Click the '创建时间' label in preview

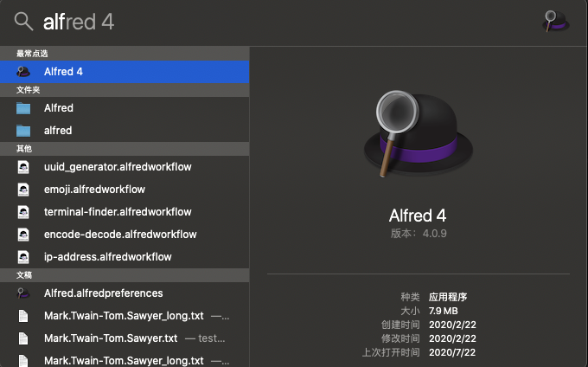point(400,325)
